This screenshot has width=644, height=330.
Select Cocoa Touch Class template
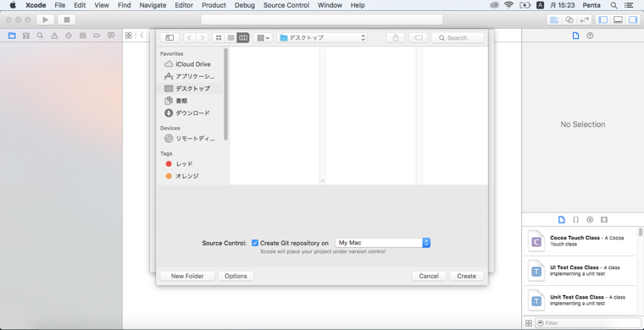(580, 241)
